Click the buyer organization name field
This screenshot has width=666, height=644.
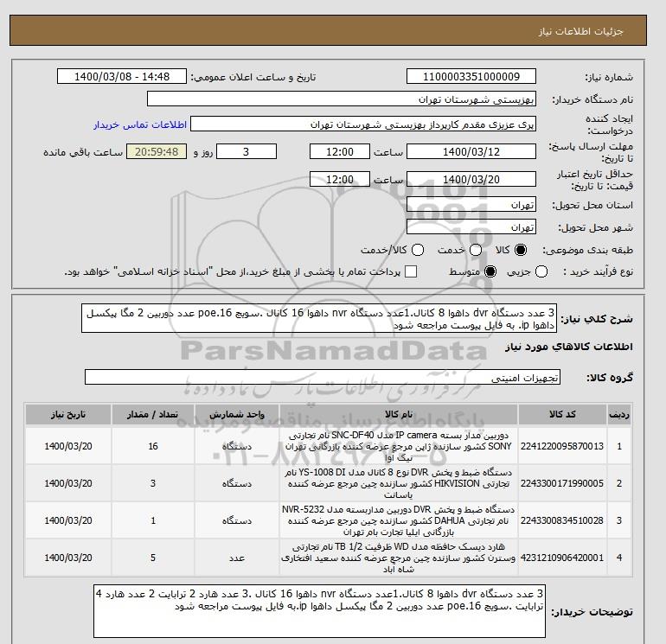[342, 99]
